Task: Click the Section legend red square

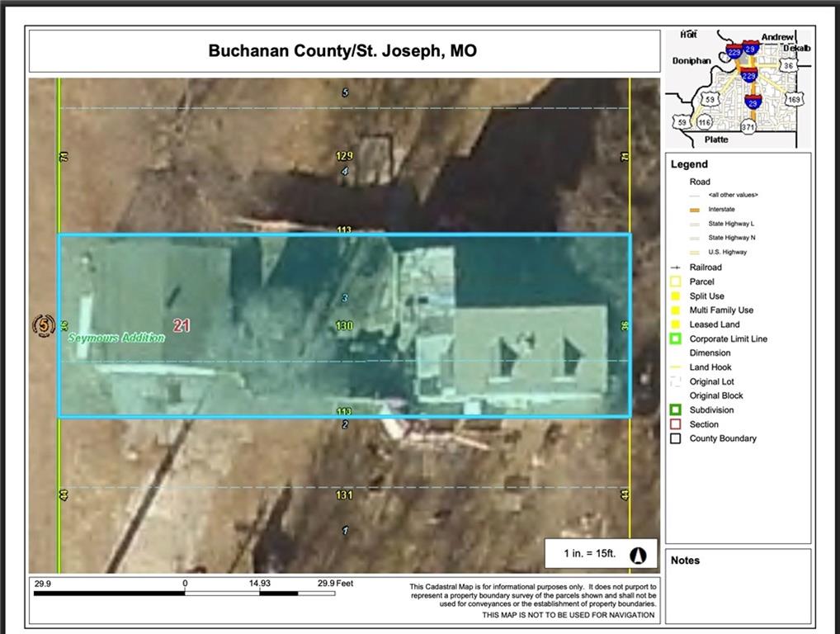Action: coord(676,424)
